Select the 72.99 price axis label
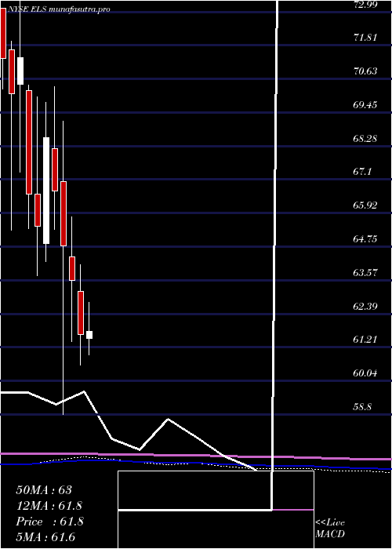Image resolution: width=392 pixels, height=549 pixels. [366, 5]
